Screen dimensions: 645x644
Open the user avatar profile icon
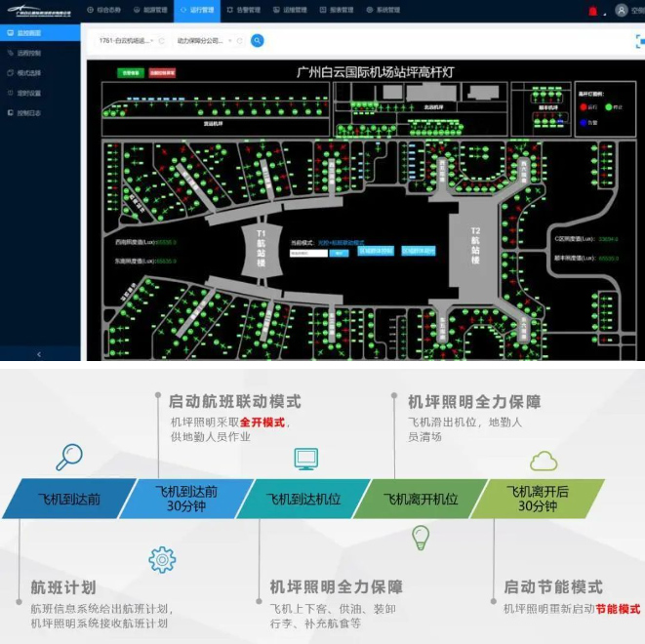[x=622, y=11]
